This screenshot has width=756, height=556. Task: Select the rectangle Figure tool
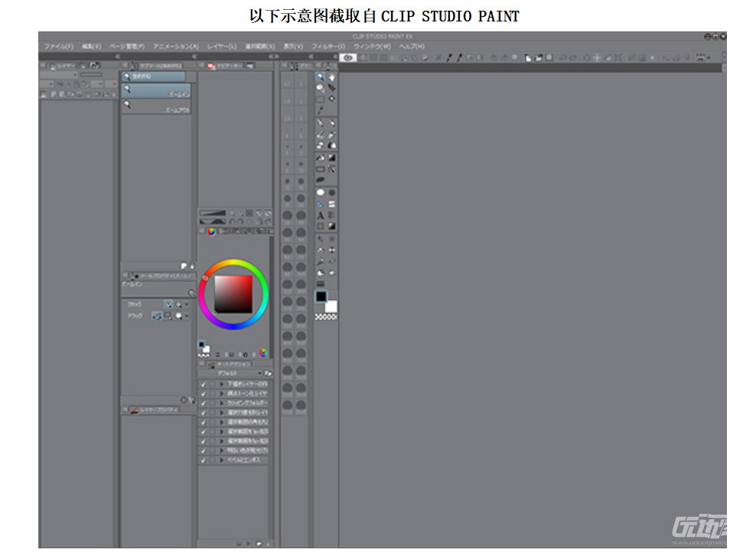(x=320, y=169)
